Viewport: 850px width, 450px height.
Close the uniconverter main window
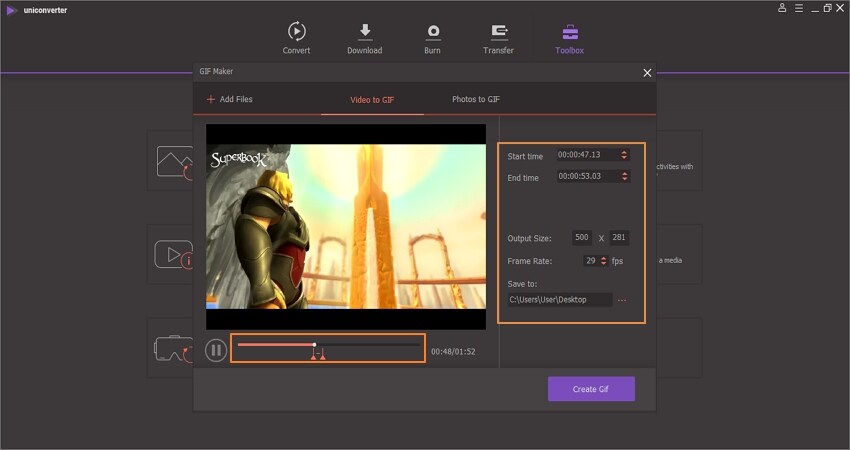pos(840,8)
